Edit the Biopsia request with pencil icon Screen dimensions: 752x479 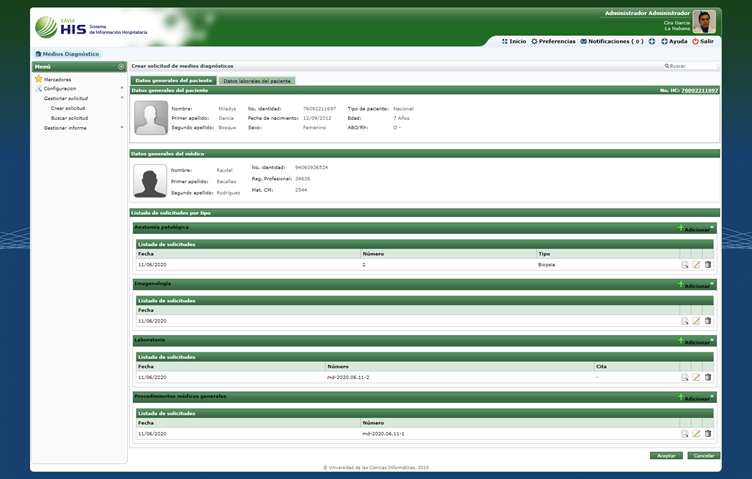tap(696, 265)
